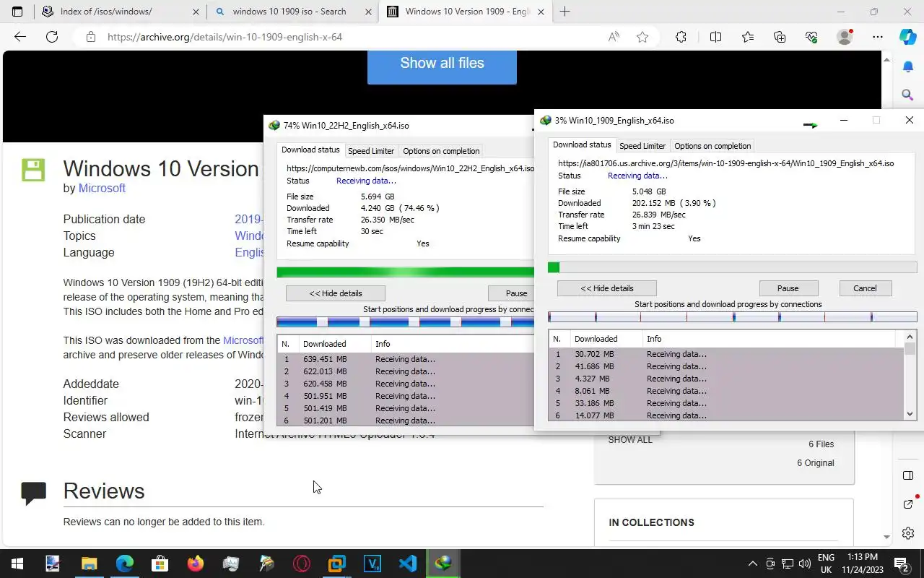The width and height of the screenshot is (924, 578).
Task: Select Download status tab in Win10_1909 window
Action: 582,145
